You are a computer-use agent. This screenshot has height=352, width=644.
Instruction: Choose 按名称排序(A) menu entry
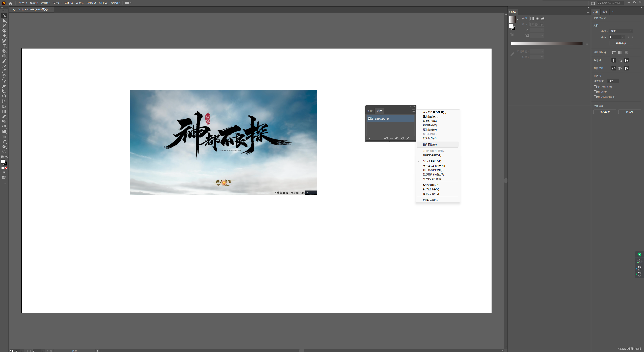[438, 185]
